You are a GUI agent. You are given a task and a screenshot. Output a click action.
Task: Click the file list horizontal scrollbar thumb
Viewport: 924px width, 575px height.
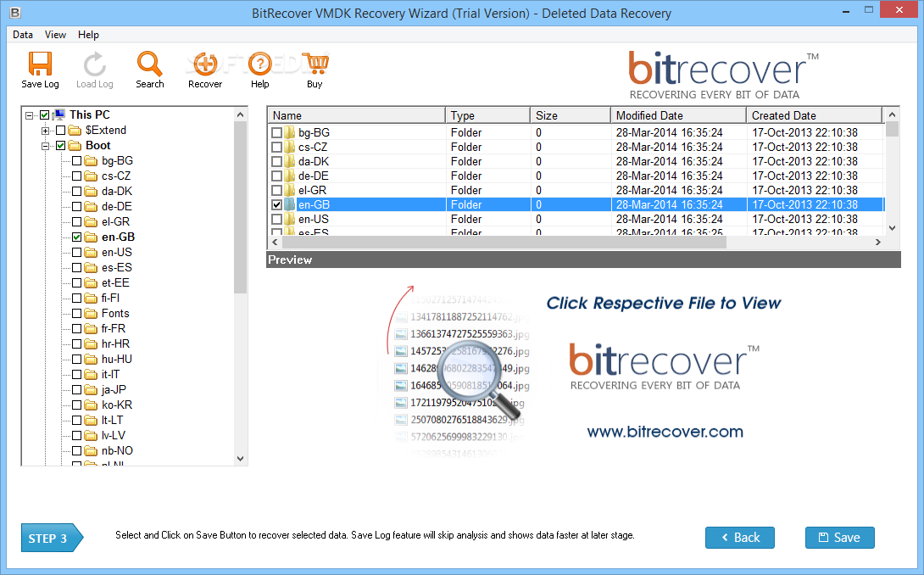(504, 243)
